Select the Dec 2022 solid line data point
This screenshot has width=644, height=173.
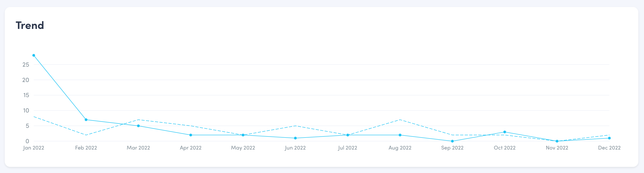click(609, 138)
